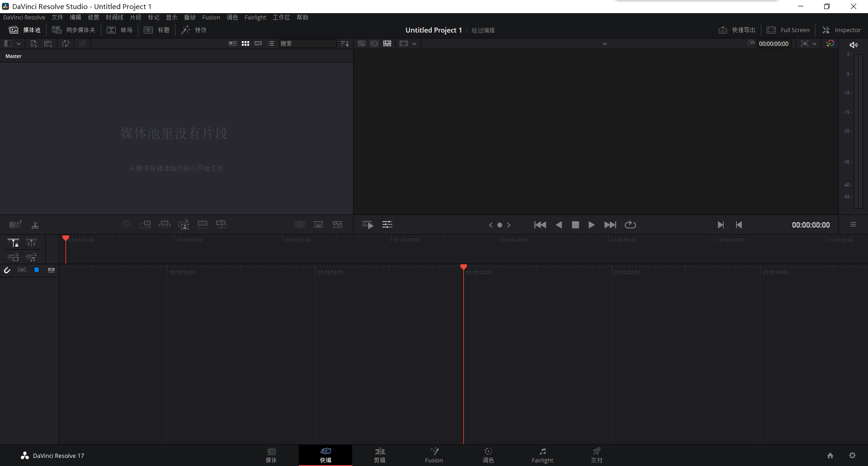Toggle the audio mute speaker icon
868x466 pixels.
(854, 45)
